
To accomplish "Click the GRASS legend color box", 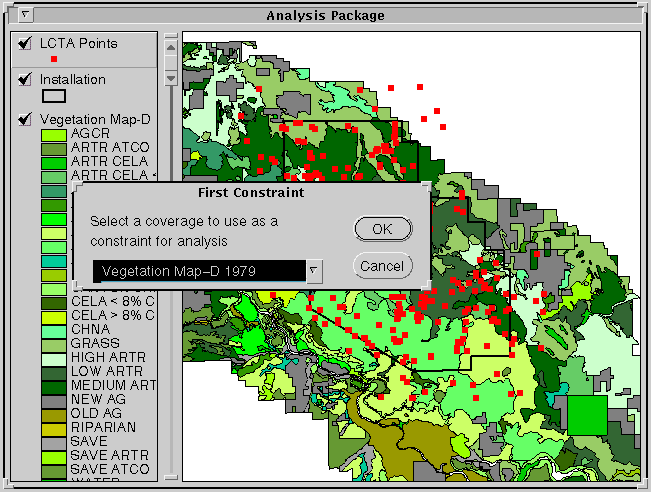I will pyautogui.click(x=53, y=344).
